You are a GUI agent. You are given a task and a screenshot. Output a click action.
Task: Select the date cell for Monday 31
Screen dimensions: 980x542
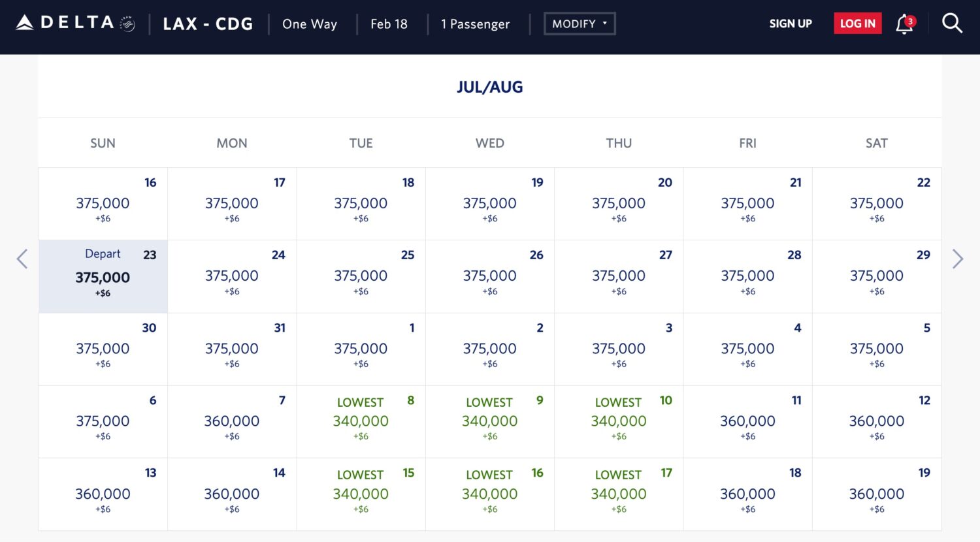232,349
